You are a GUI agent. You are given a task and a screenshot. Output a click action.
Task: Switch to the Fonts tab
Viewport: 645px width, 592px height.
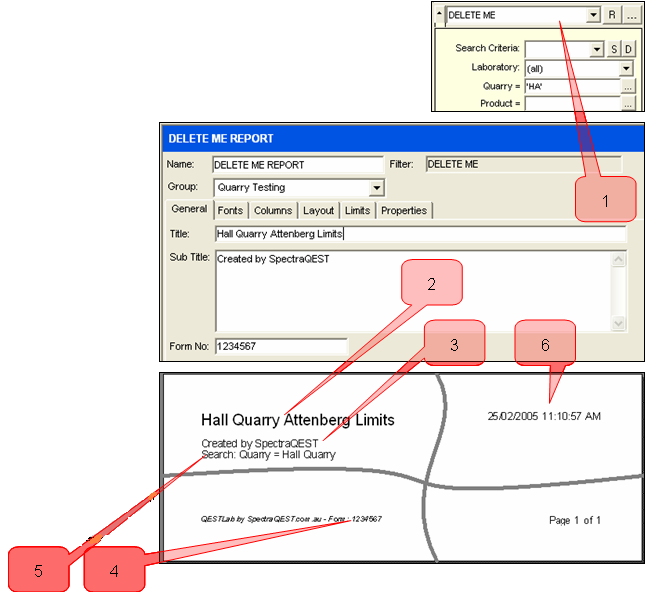point(230,210)
